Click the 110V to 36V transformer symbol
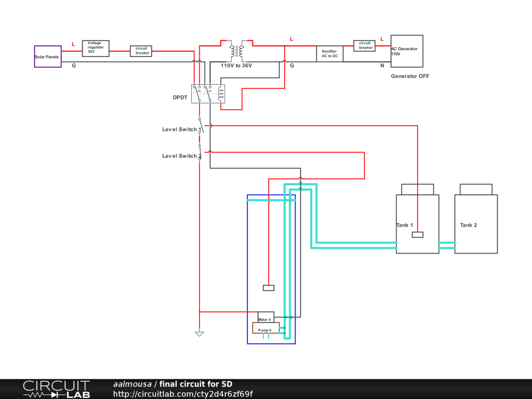 pyautogui.click(x=236, y=52)
